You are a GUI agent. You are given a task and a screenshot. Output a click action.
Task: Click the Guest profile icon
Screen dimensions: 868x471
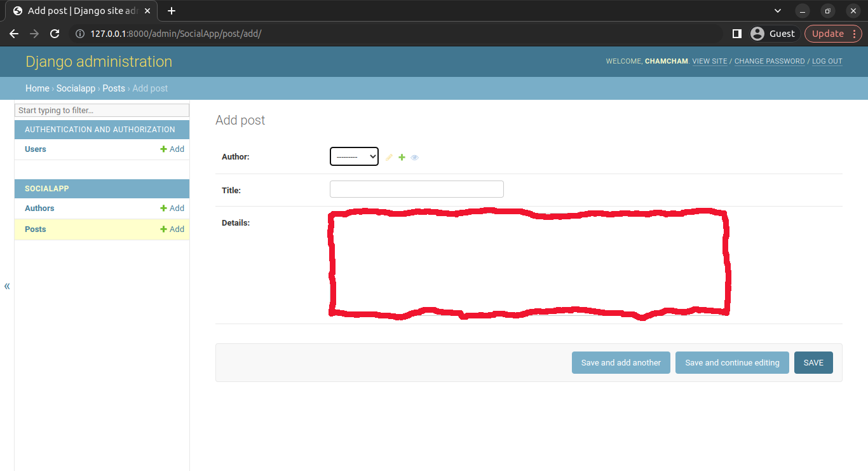tap(757, 34)
